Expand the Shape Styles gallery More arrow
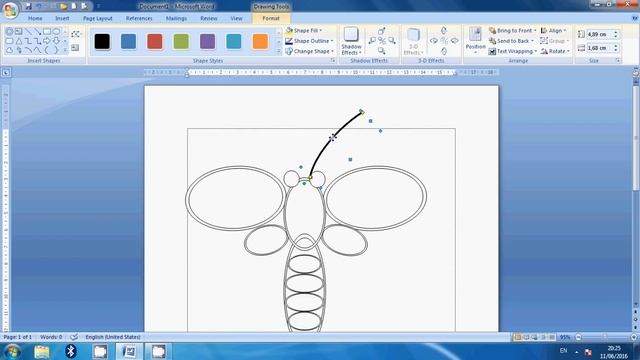Screen dimensions: 640x360 pos(279,51)
